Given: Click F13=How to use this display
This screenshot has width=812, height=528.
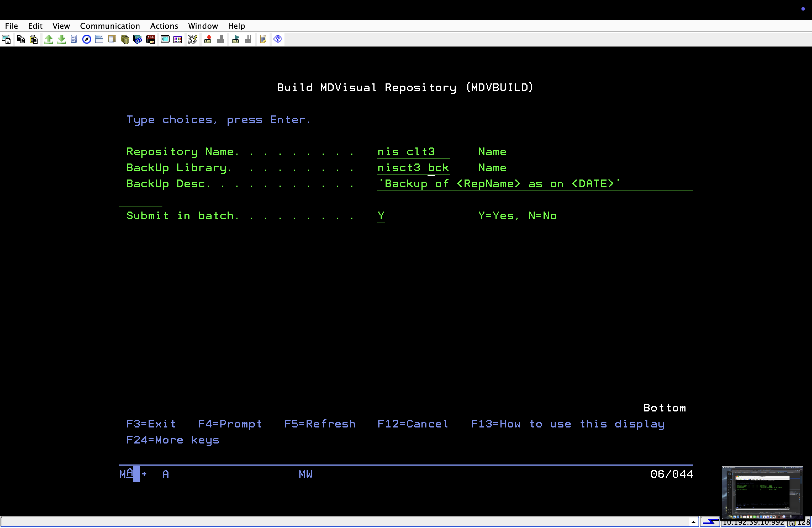Looking at the screenshot, I should [x=568, y=424].
